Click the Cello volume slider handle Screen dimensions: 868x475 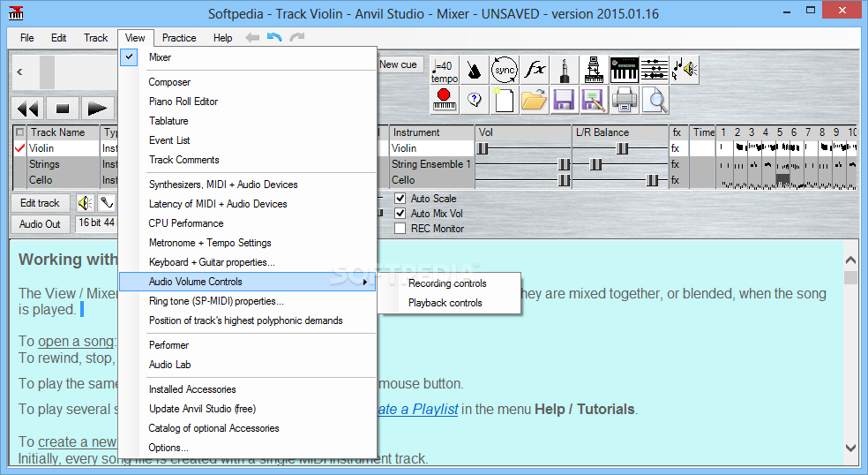[564, 180]
